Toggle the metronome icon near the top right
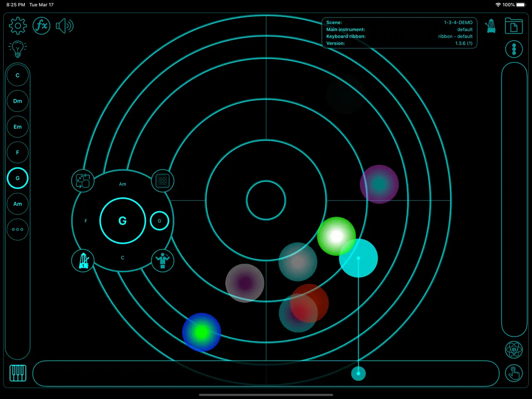 490,26
